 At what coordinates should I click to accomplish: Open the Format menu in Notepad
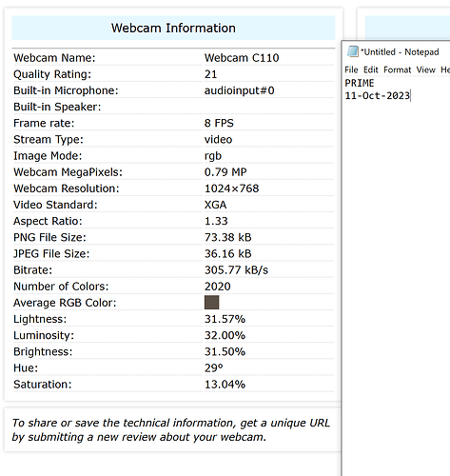[397, 69]
